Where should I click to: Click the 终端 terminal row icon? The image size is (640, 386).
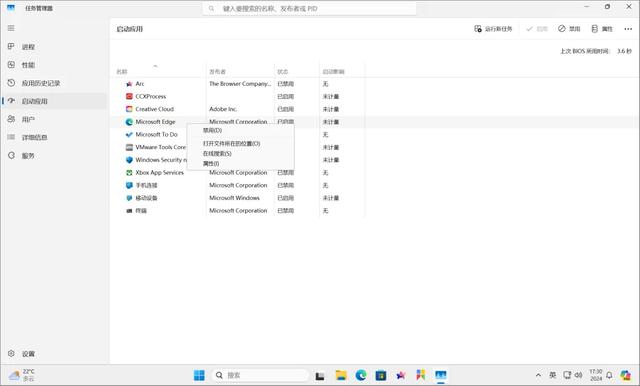(x=129, y=211)
